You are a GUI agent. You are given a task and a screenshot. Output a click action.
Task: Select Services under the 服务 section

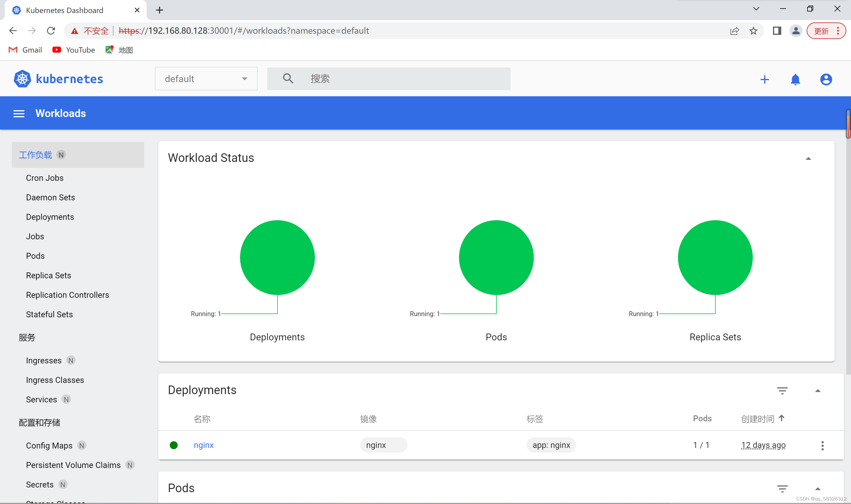(x=41, y=399)
